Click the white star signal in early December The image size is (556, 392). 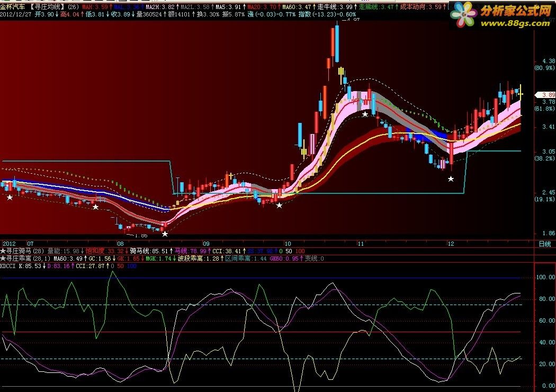pos(451,179)
